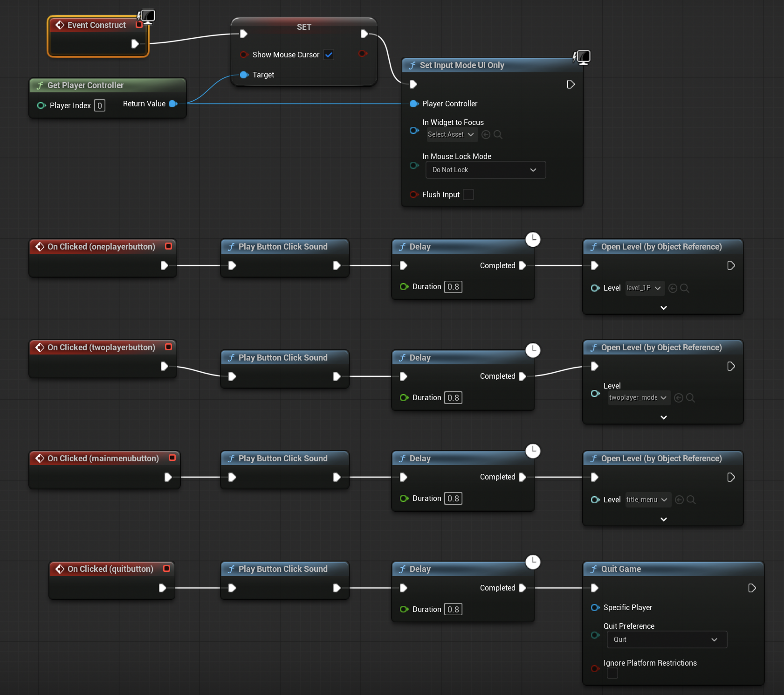Image resolution: width=784 pixels, height=695 pixels.
Task: Open In Mouse Lock Mode Do Not Lock dropdown
Action: pyautogui.click(x=485, y=170)
